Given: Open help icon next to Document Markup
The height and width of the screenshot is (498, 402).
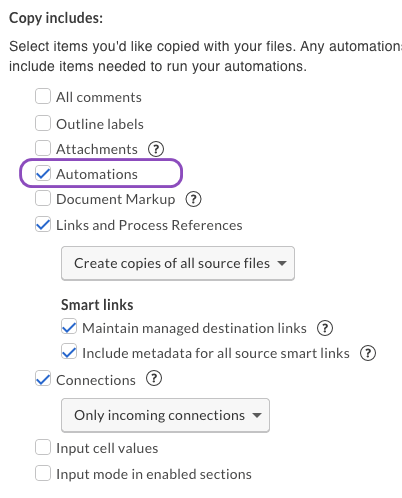Looking at the screenshot, I should (193, 199).
